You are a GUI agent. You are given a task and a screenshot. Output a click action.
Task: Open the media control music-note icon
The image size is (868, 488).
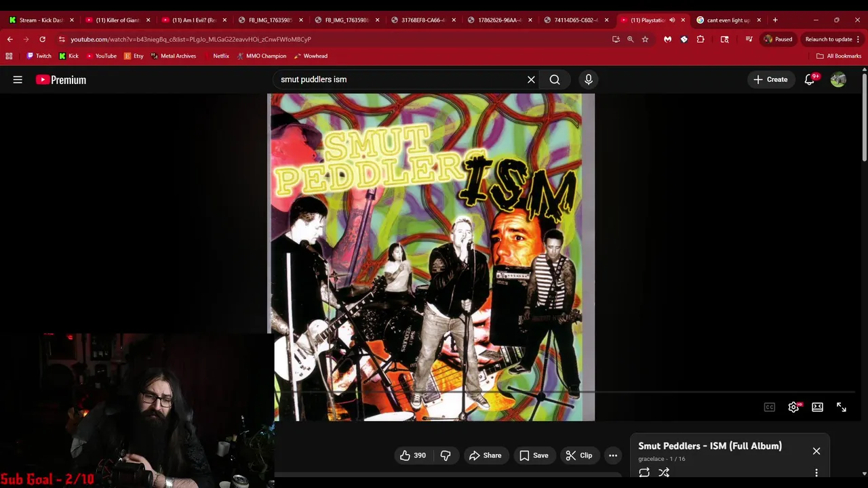tap(749, 39)
